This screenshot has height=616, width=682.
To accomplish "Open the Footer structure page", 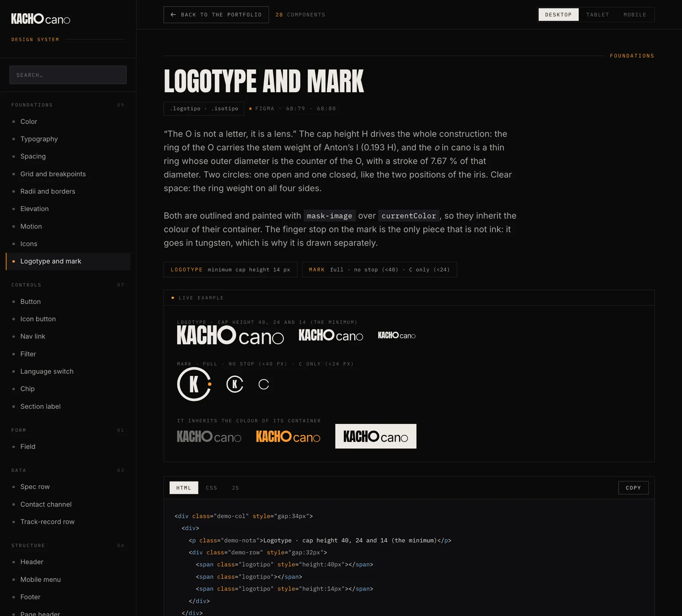I will click(x=68, y=597).
